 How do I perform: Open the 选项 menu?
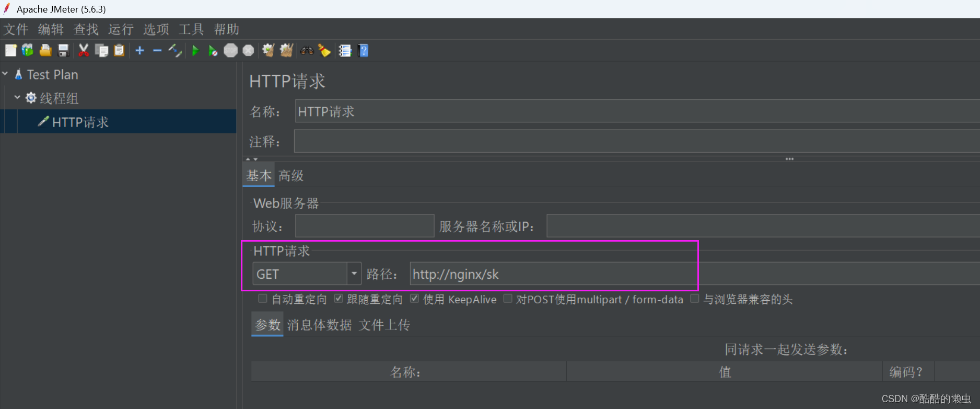coord(156,29)
